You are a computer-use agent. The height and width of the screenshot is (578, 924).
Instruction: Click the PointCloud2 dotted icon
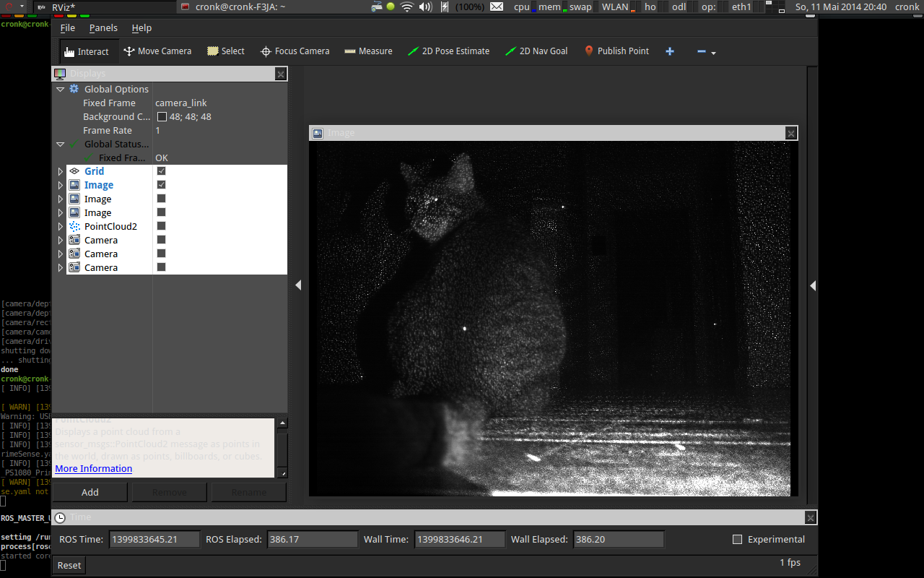pyautogui.click(x=74, y=226)
